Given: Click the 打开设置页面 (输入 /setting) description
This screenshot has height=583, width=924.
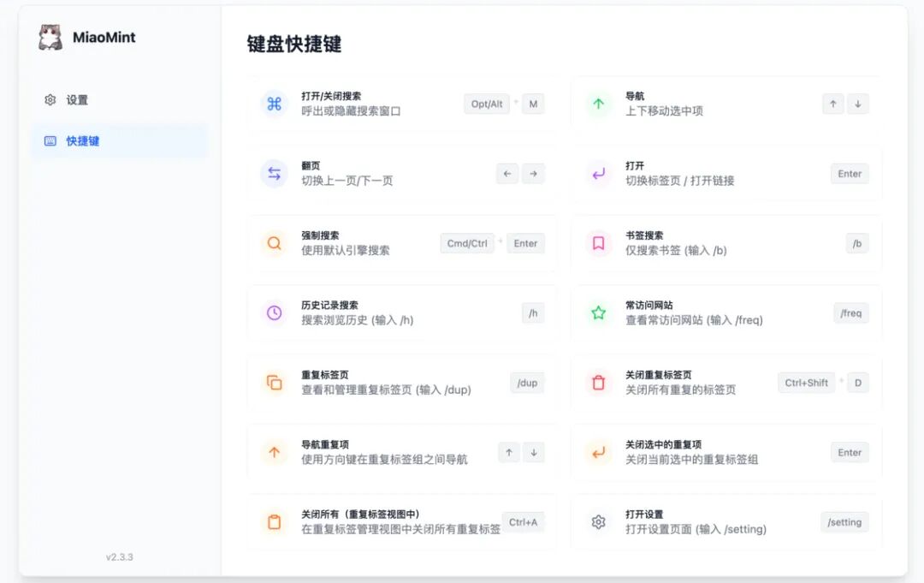Looking at the screenshot, I should click(696, 529).
